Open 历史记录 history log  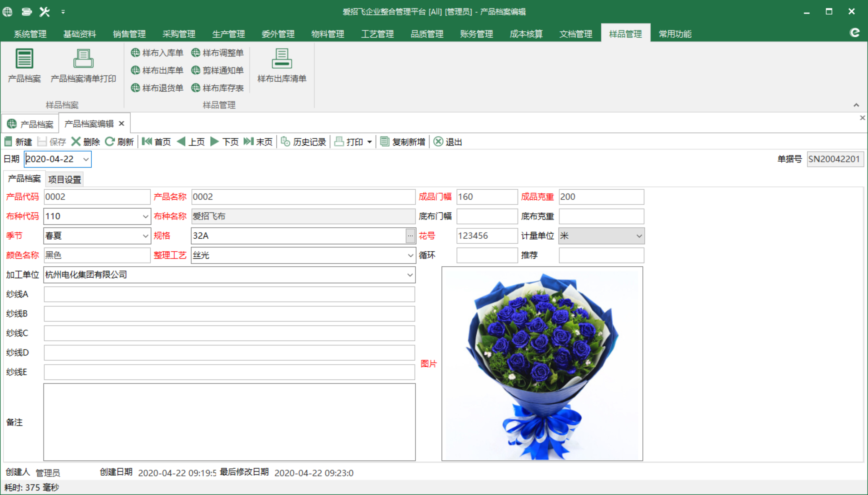click(x=304, y=142)
